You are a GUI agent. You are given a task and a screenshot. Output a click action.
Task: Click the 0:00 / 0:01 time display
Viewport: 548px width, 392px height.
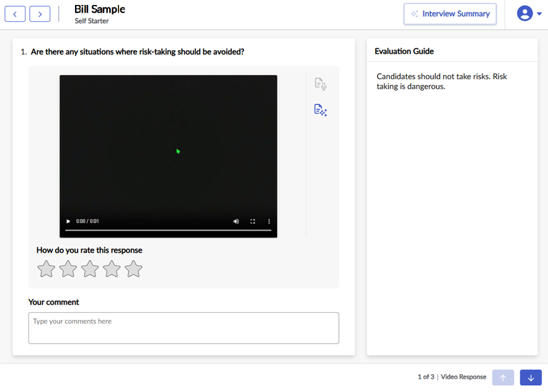click(87, 221)
